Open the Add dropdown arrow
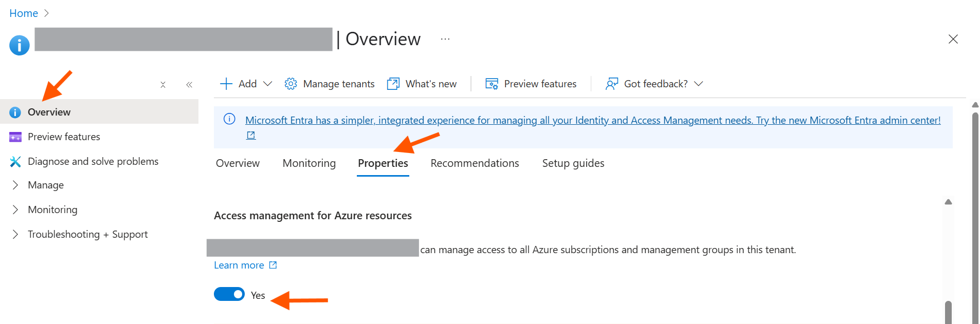Image resolution: width=980 pixels, height=324 pixels. [267, 84]
